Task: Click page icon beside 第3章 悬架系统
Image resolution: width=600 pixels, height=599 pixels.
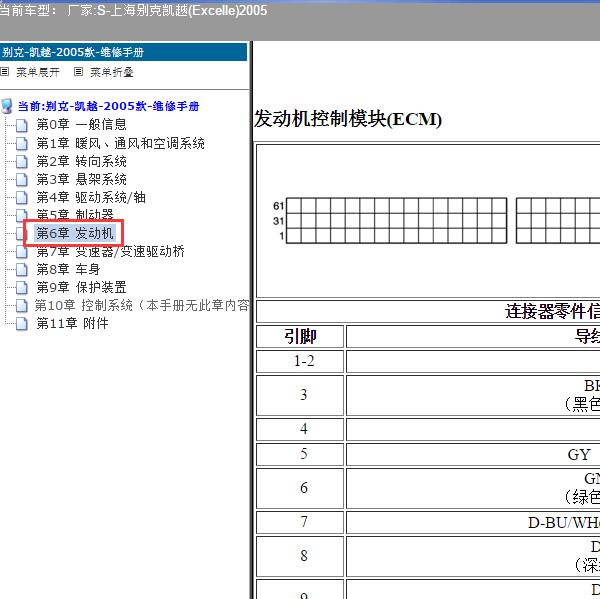Action: tap(22, 180)
